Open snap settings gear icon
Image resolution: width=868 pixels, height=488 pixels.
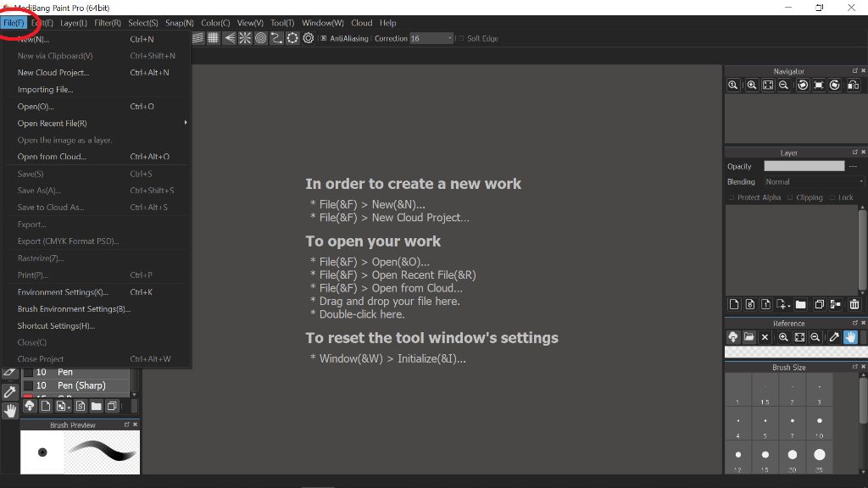(x=309, y=38)
